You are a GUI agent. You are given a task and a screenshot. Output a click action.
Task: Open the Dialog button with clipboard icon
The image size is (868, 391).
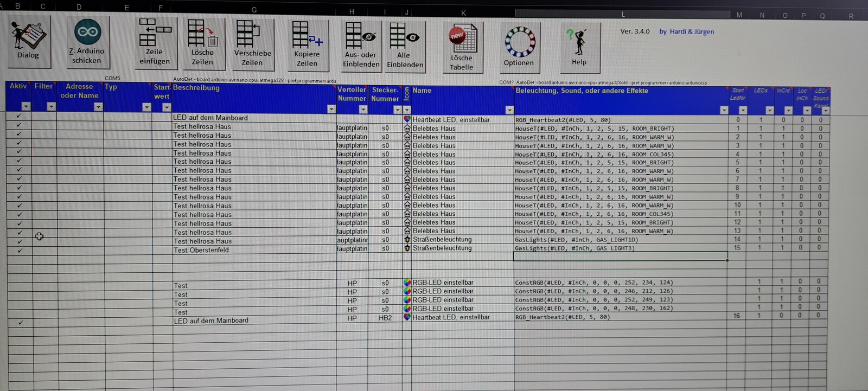[29, 41]
